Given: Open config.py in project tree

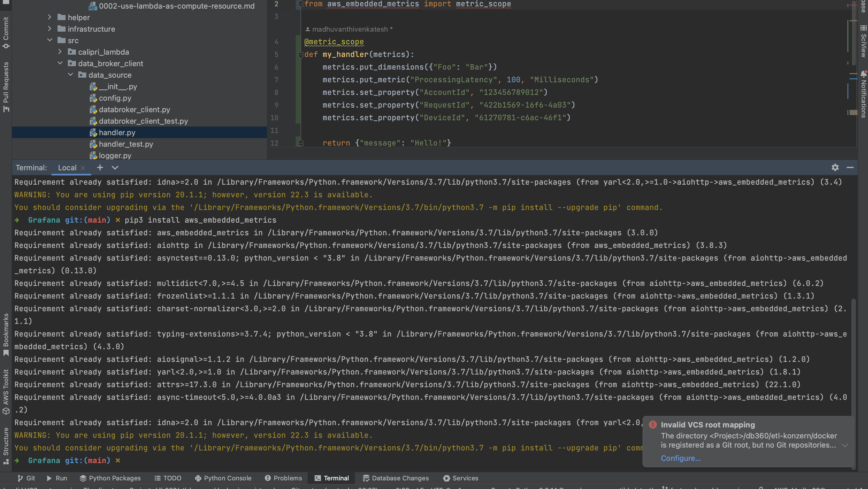Looking at the screenshot, I should point(115,98).
